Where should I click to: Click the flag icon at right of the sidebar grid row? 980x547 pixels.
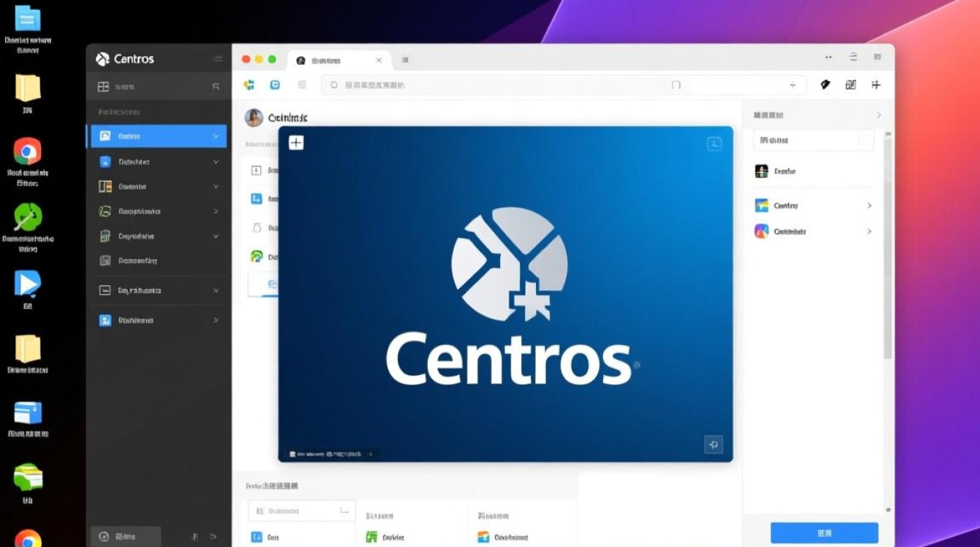[216, 87]
